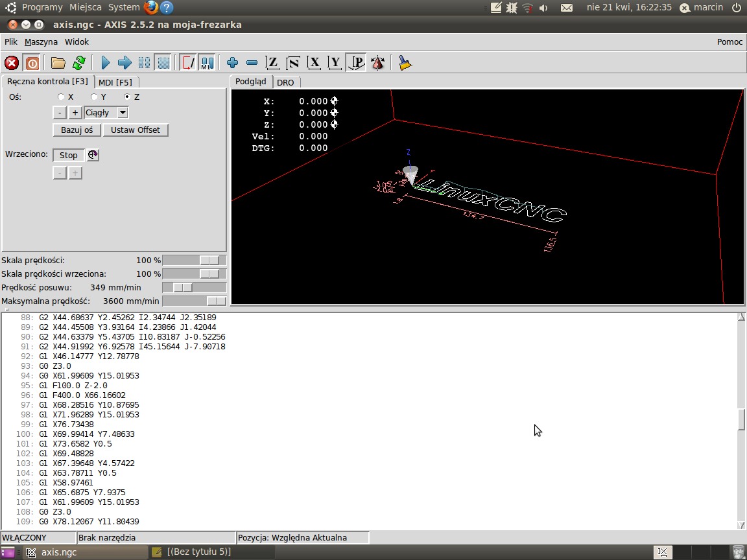
Task: Open the Miejsca menu in the top panel
Action: pyautogui.click(x=86, y=7)
